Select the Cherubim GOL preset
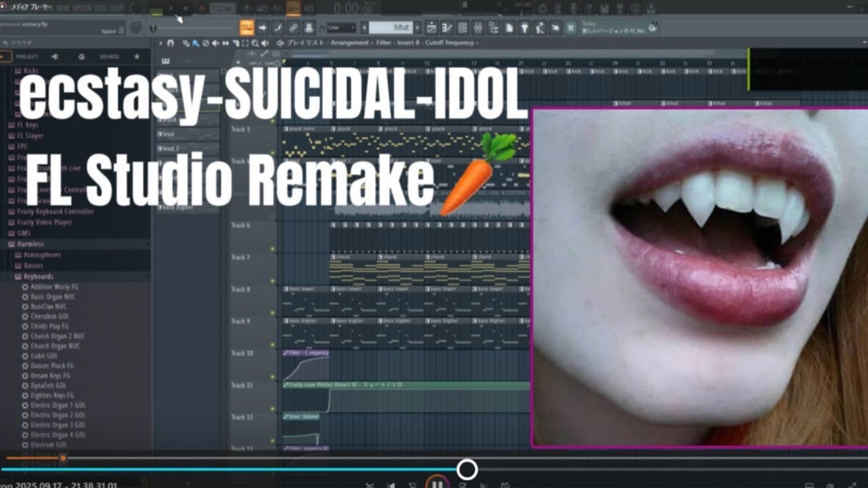Viewport: 868px width, 488px height. 49,316
